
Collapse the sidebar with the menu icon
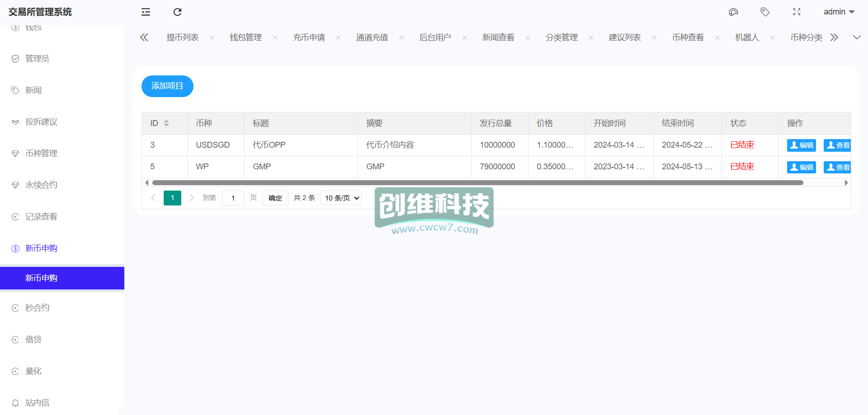coord(146,12)
